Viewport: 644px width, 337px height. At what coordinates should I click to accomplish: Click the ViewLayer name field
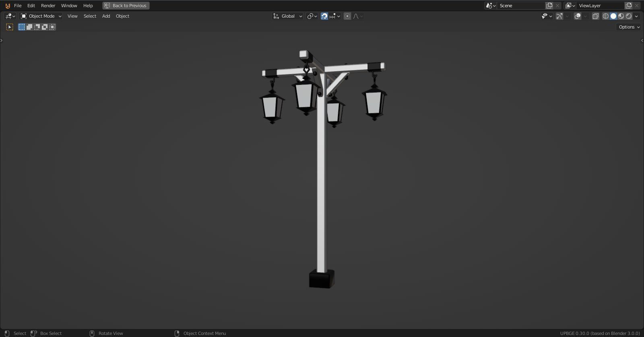click(601, 6)
